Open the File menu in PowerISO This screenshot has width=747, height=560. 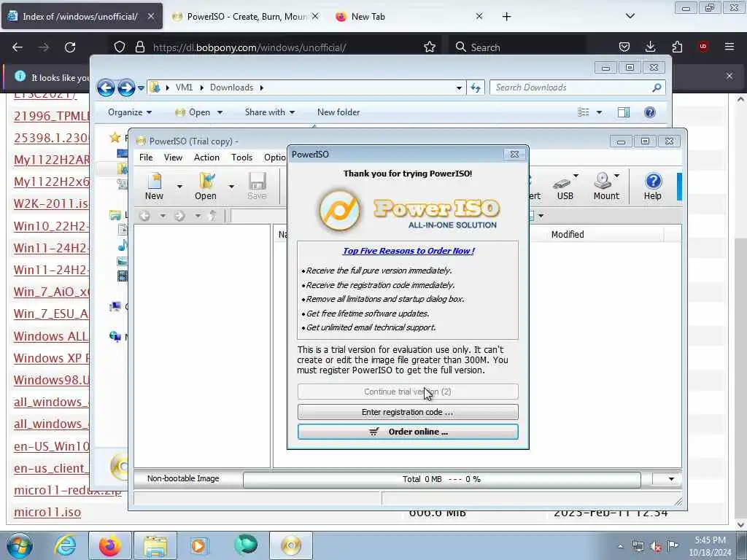click(146, 157)
